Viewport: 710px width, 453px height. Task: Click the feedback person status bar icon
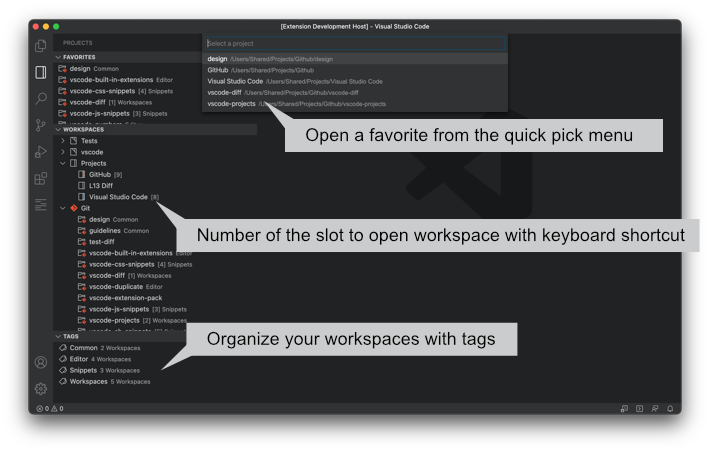[x=655, y=409]
